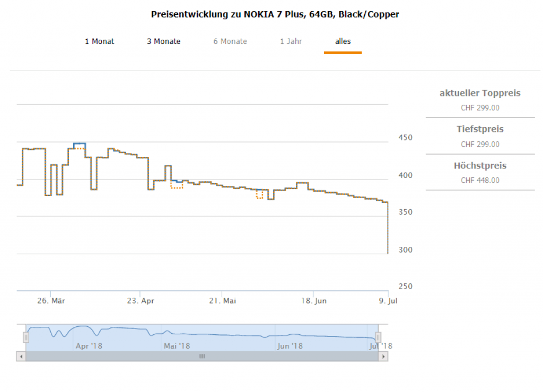Click the left scroll arrow of navigator
Image resolution: width=543 pixels, height=392 pixels.
[x=21, y=357]
